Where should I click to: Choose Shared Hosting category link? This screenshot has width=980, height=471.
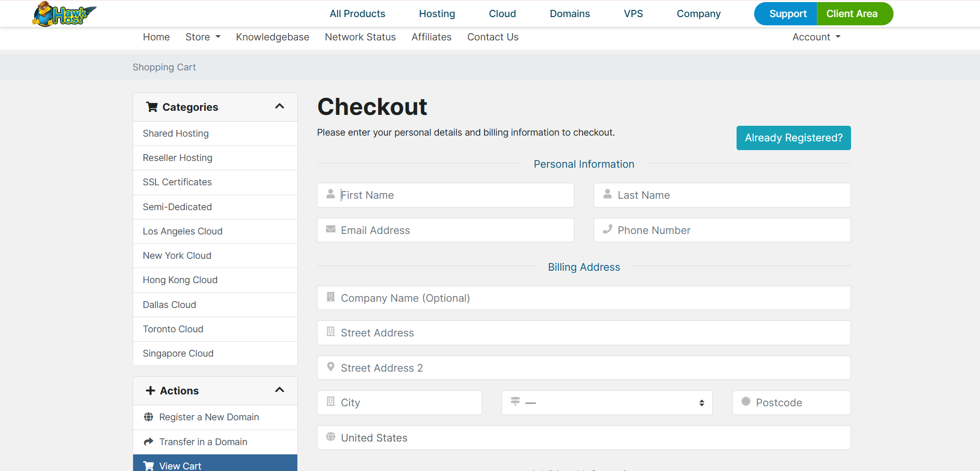coord(176,134)
